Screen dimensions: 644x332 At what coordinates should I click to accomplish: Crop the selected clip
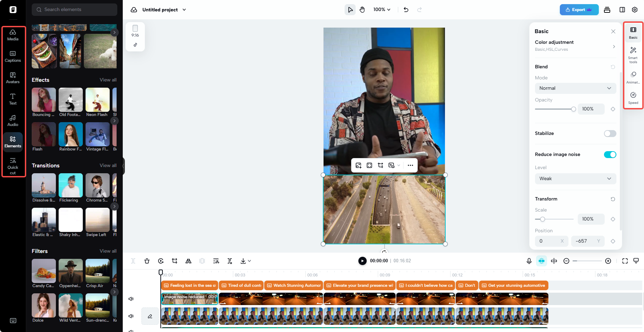coord(175,261)
